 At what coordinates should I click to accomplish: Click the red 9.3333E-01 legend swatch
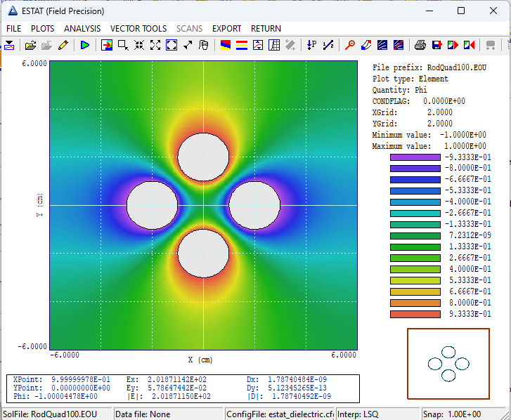pyautogui.click(x=415, y=314)
